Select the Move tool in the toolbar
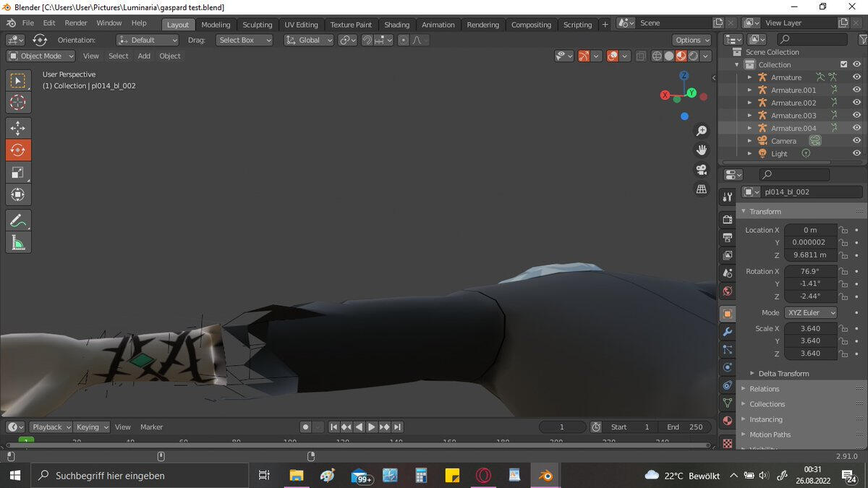This screenshot has width=868, height=488. pyautogui.click(x=18, y=128)
